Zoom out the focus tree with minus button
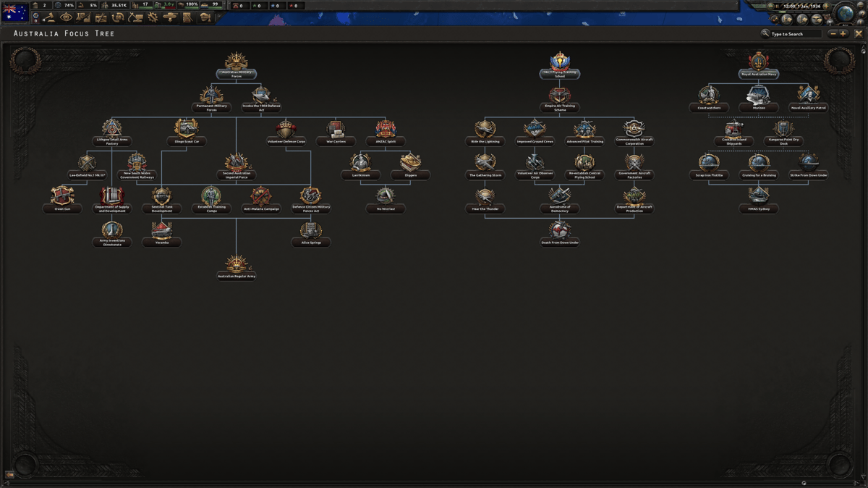Viewport: 868px width, 488px height. [x=833, y=34]
